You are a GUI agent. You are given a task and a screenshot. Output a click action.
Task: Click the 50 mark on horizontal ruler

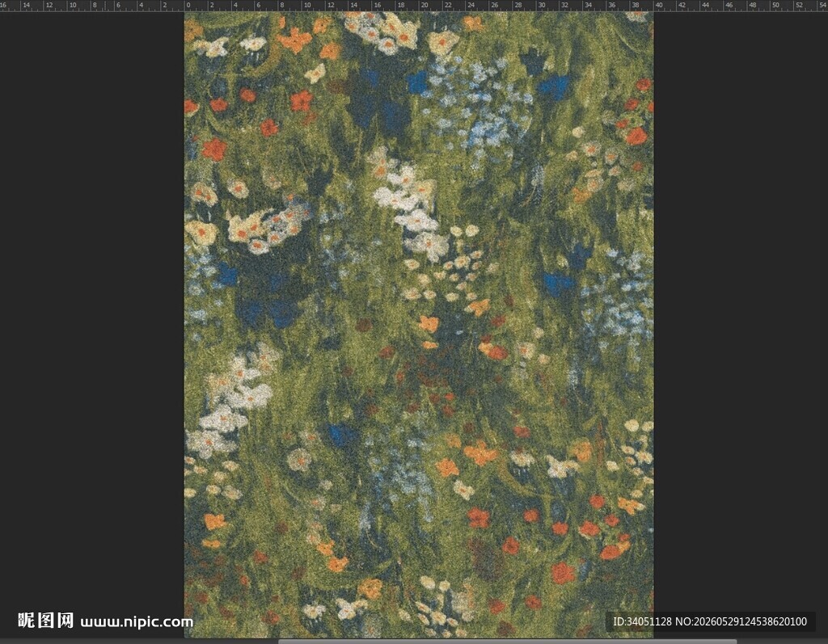click(775, 5)
